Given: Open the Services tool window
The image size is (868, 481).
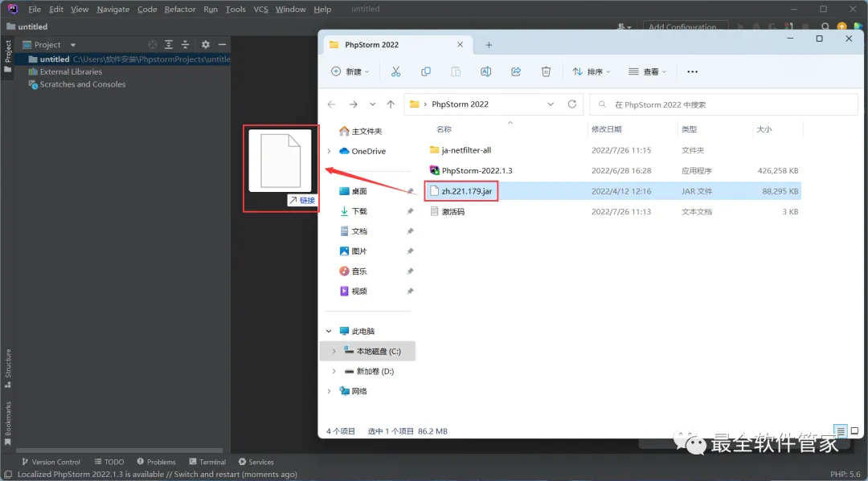Looking at the screenshot, I should click(256, 462).
